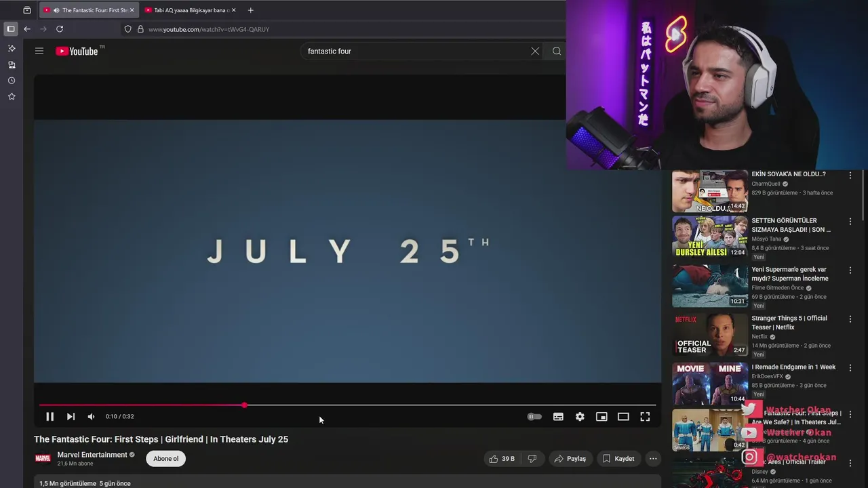
Task: Open bookmarks star in browser sidebar
Action: coord(12,97)
